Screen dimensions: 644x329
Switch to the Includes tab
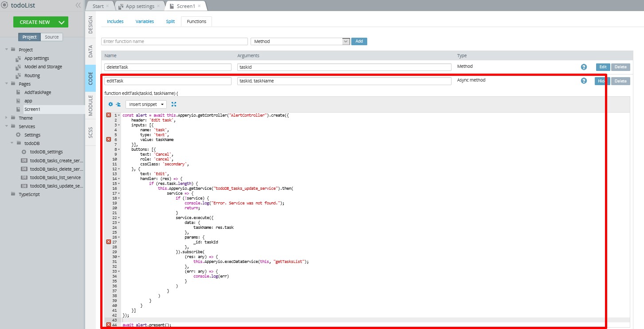click(115, 21)
